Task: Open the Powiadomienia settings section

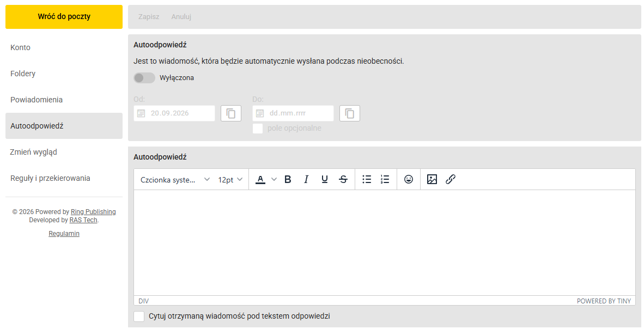Action: [64, 100]
